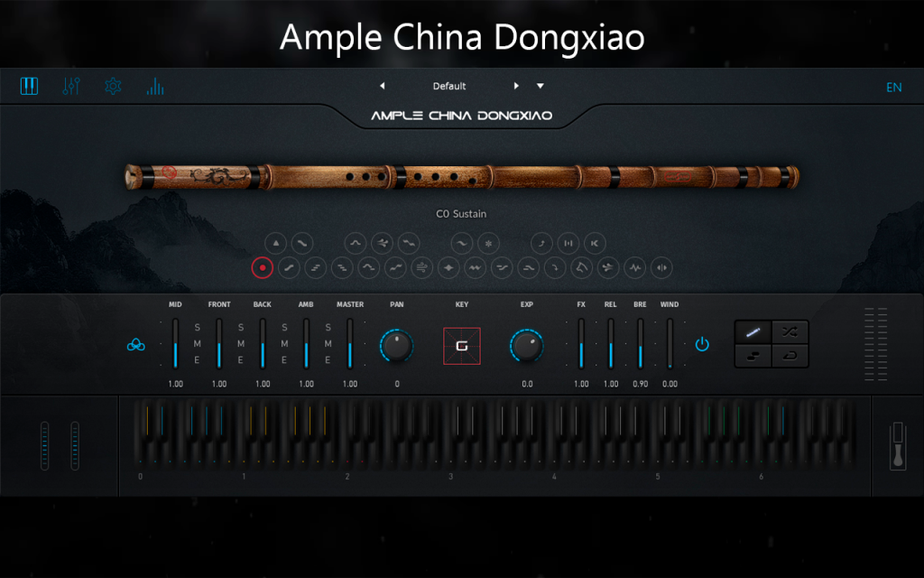This screenshot has width=924, height=578.
Task: Select the asterisk articulation icon
Action: (488, 243)
